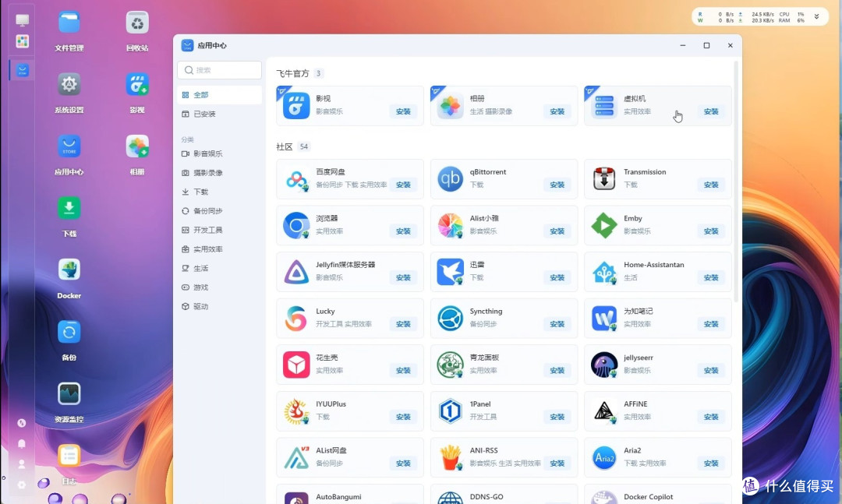Click the notification bell in left dock
Screen dimensions: 842x504
pyautogui.click(x=22, y=443)
